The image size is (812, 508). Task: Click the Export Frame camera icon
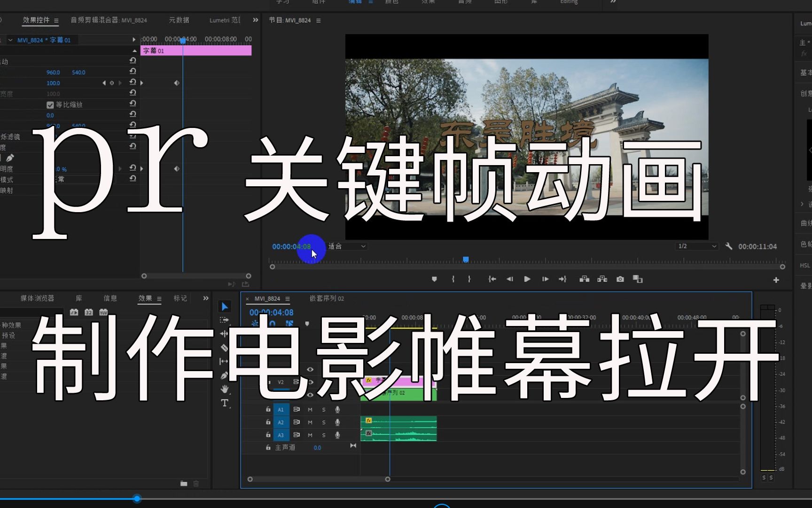[620, 279]
